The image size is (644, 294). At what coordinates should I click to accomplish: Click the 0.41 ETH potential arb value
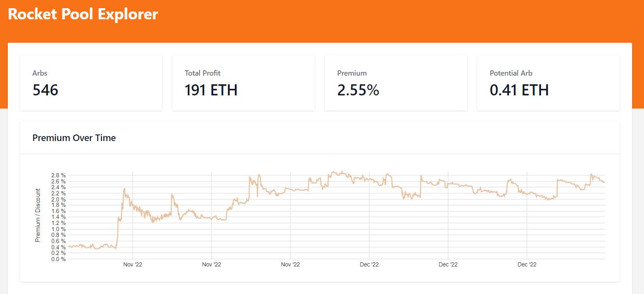point(519,91)
